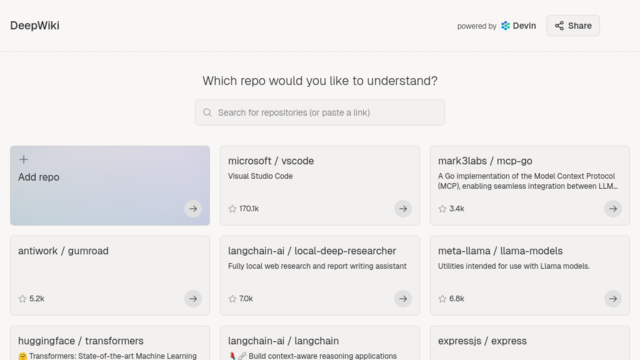Open the microsoft / vscode repo card
The height and width of the screenshot is (360, 640).
point(320,185)
